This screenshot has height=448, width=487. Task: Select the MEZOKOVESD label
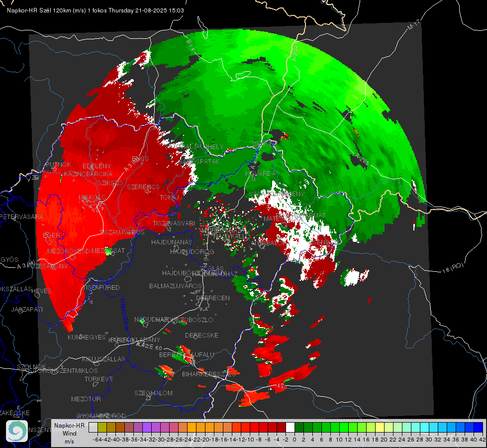click(69, 251)
